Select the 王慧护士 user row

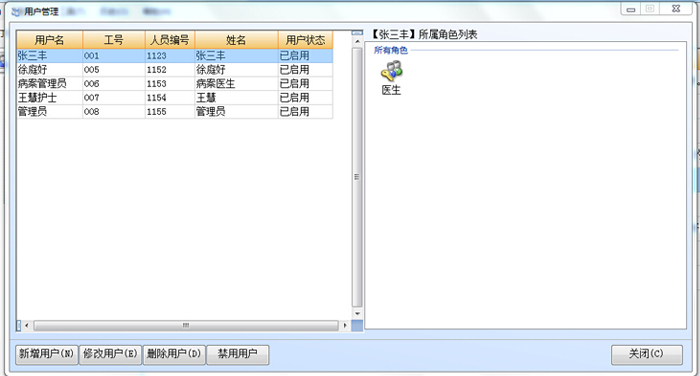[175, 97]
